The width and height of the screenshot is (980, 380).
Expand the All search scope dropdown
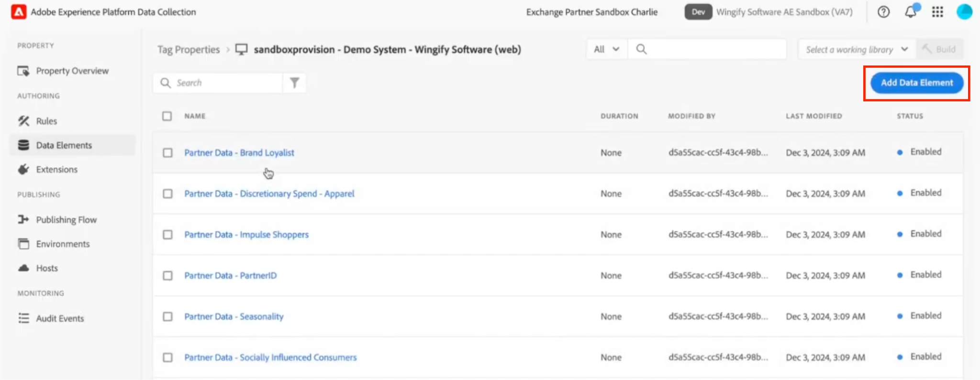click(607, 49)
